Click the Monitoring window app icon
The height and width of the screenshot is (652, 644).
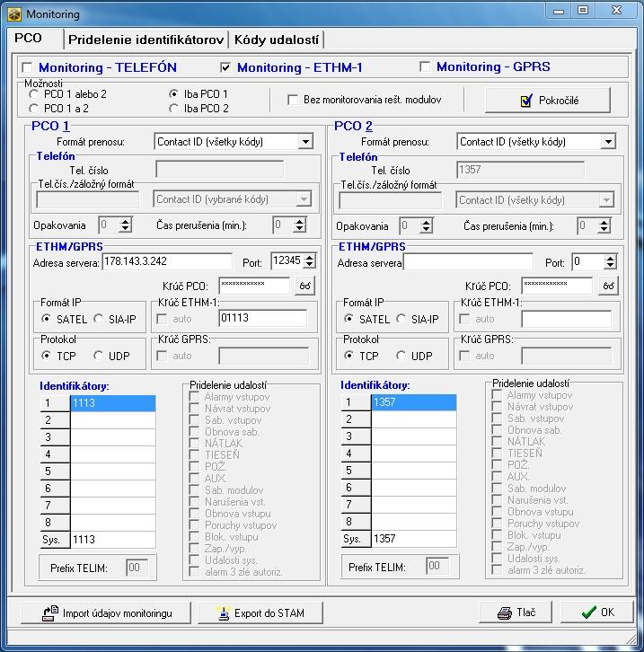[x=14, y=14]
